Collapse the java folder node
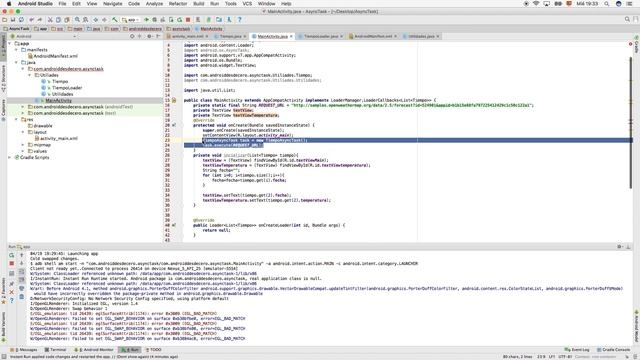 coord(16,62)
